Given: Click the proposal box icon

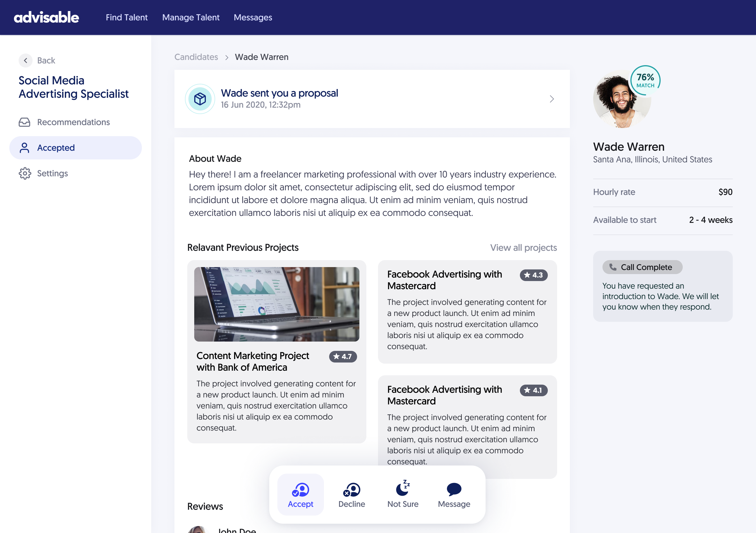Looking at the screenshot, I should click(x=200, y=99).
